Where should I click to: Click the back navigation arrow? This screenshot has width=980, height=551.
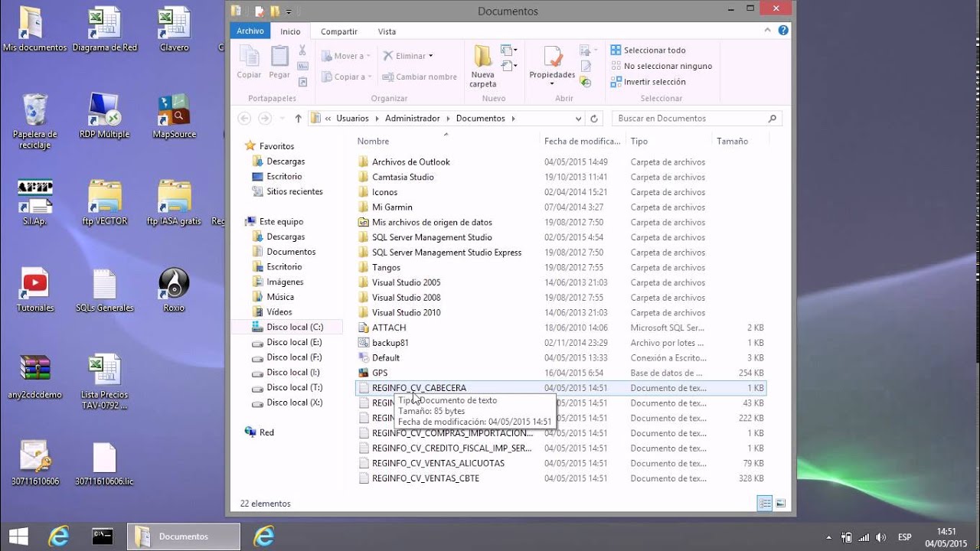click(244, 119)
